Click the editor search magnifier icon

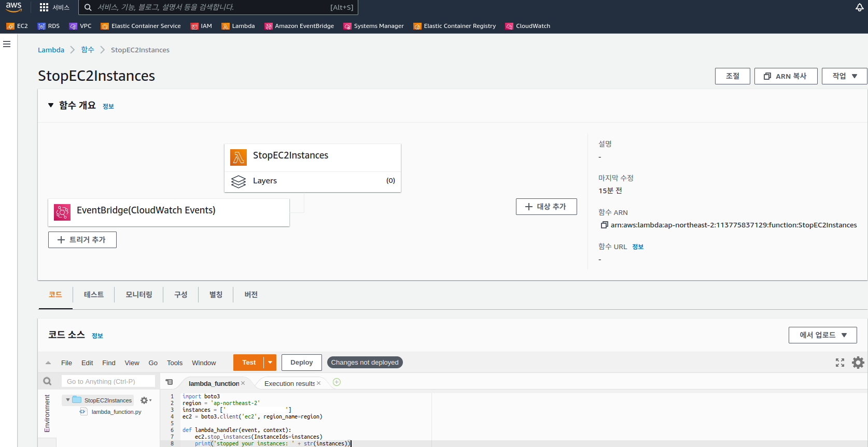tap(47, 381)
